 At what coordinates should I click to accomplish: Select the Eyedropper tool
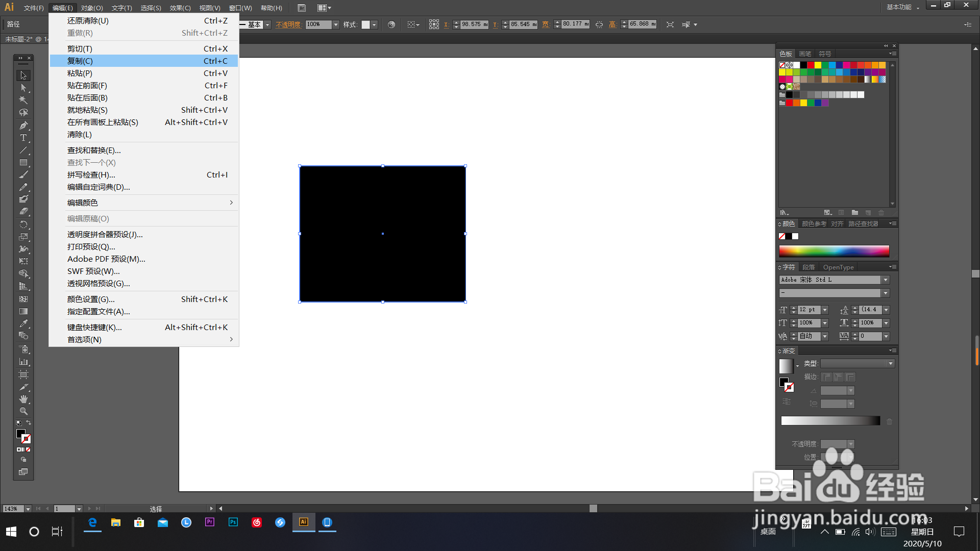coord(23,323)
